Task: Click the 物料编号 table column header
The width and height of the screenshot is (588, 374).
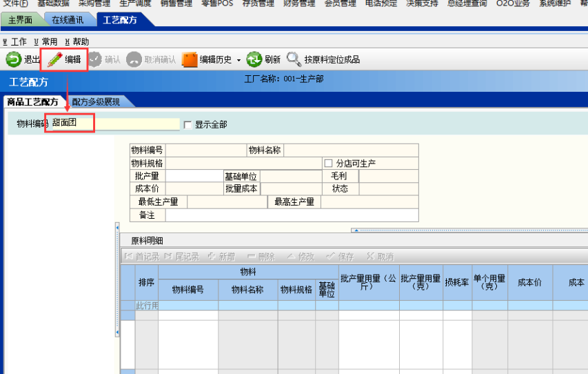Action: (188, 290)
